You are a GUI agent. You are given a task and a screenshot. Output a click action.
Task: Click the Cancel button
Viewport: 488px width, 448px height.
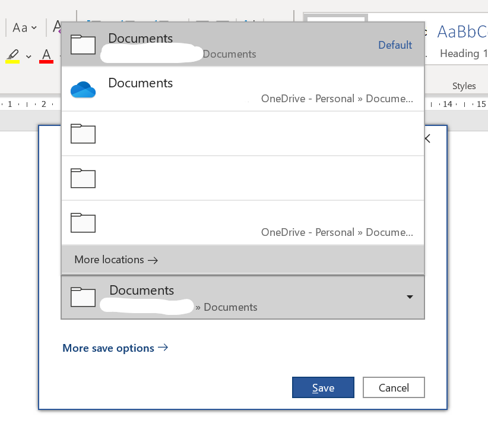[394, 387]
